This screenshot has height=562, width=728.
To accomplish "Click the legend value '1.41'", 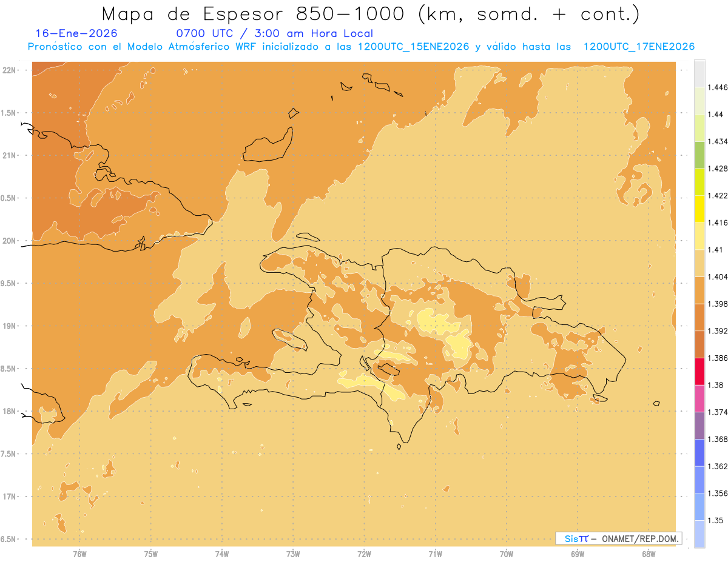I will click(x=716, y=250).
